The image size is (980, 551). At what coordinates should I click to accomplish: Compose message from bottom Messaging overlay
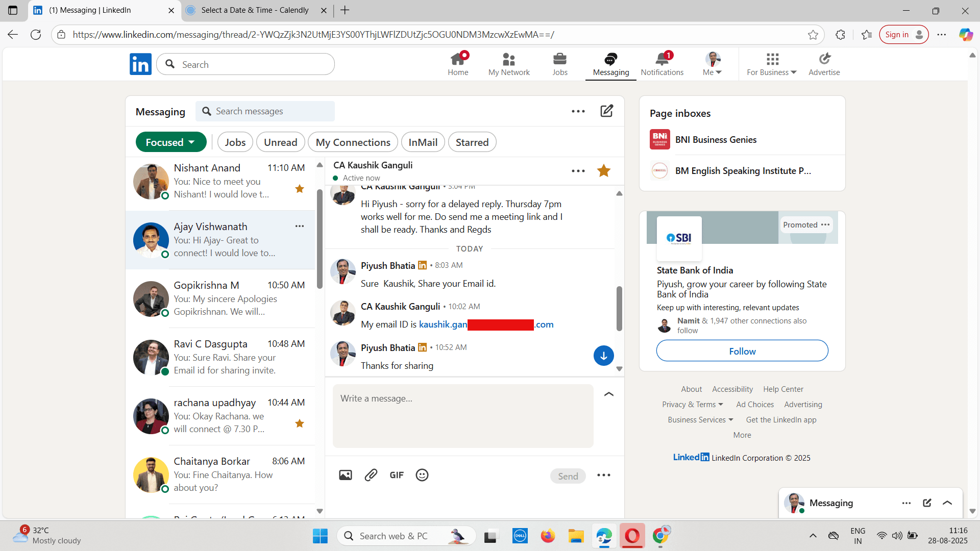coord(927,503)
